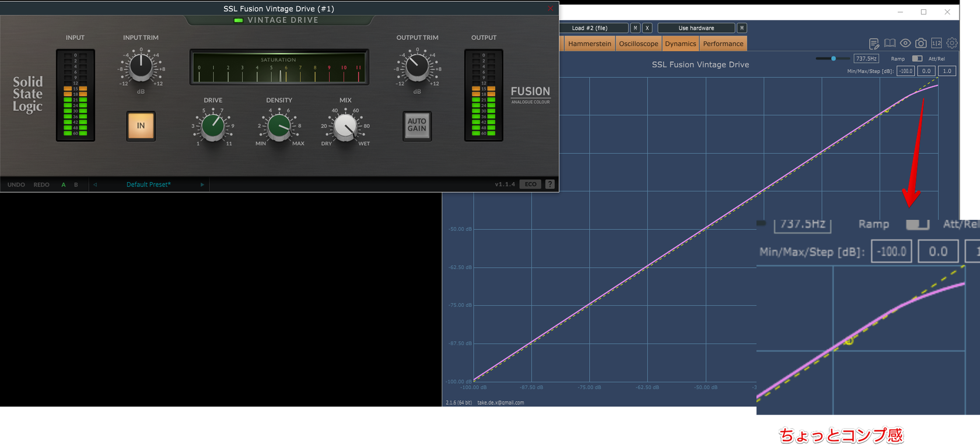Click the Mix dry/wet knob
The width and height of the screenshot is (980, 448).
(x=345, y=126)
